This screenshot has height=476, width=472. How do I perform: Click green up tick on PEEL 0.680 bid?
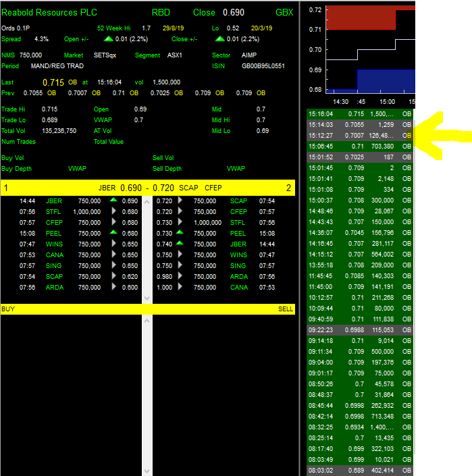(113, 232)
